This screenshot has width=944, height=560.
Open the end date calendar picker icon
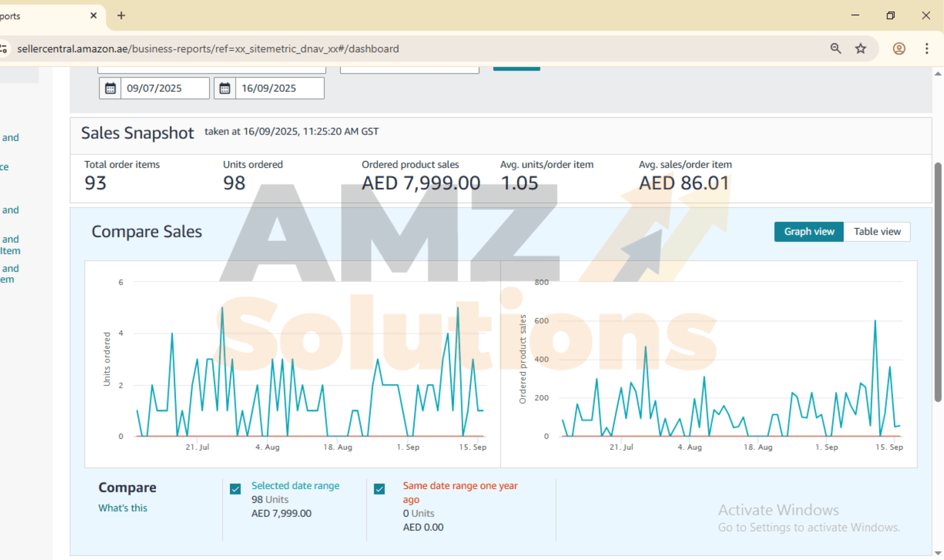(225, 88)
